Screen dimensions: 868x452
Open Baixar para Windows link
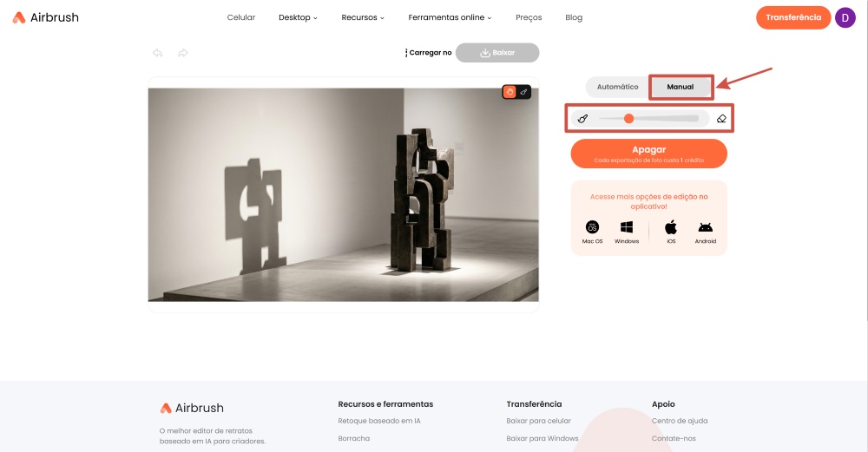point(542,438)
